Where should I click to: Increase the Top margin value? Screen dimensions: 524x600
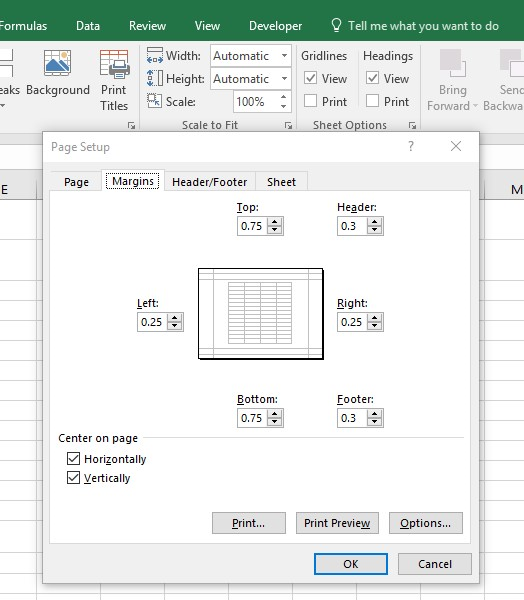pos(274,222)
